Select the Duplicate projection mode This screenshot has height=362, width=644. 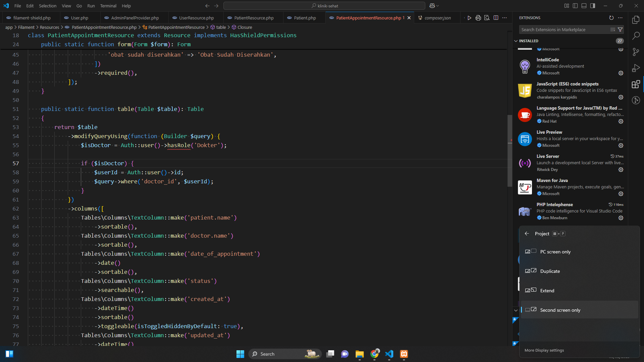[550, 271]
